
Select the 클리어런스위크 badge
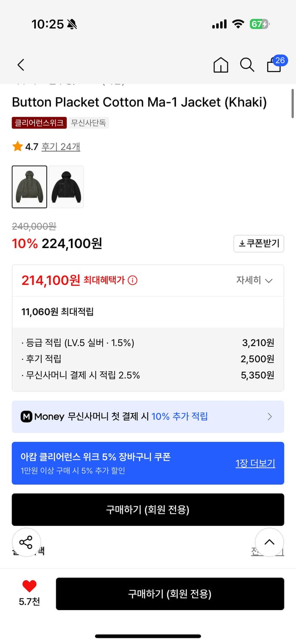(x=39, y=122)
